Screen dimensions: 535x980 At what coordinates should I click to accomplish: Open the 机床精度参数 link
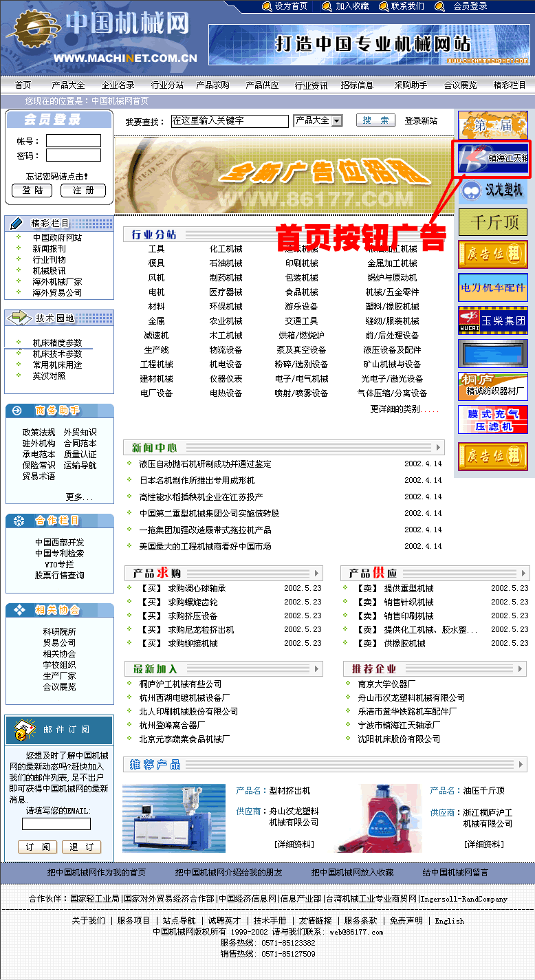tap(57, 343)
